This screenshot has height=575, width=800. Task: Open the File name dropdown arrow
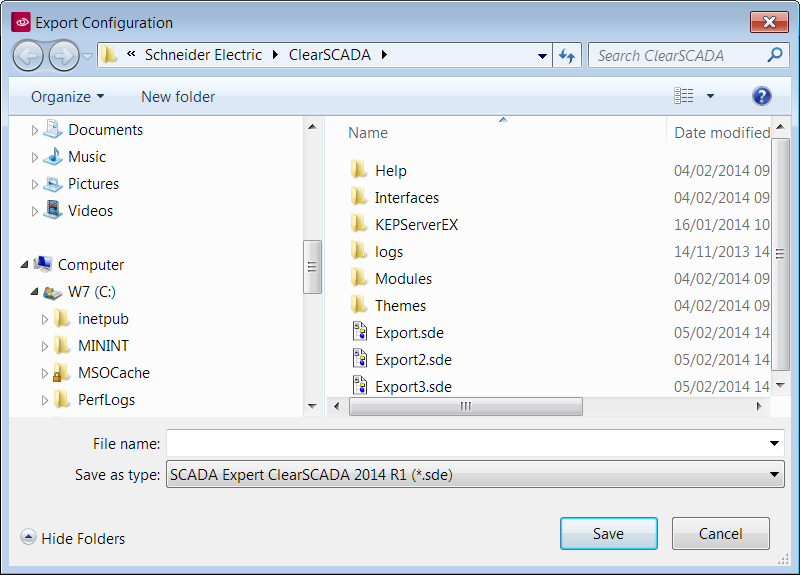(x=774, y=443)
